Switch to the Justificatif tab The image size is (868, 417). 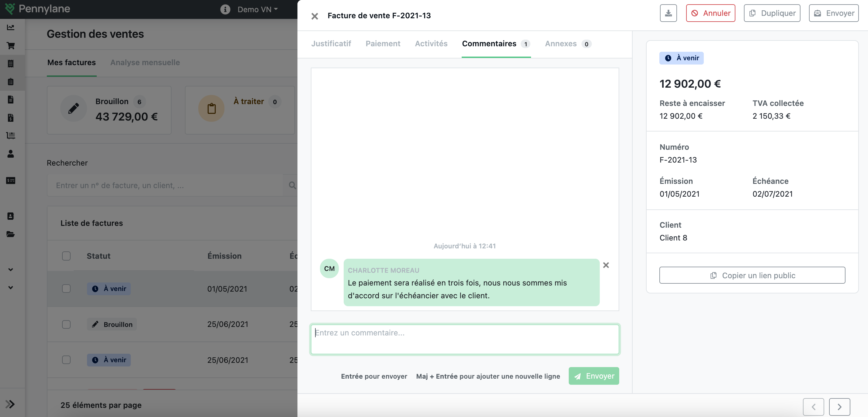(331, 44)
